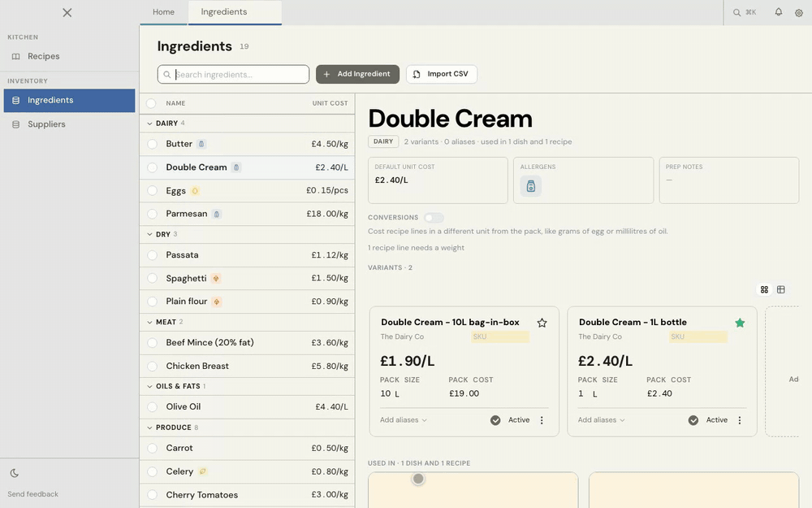
Task: Select the Carrot row checkbox
Action: pyautogui.click(x=153, y=449)
